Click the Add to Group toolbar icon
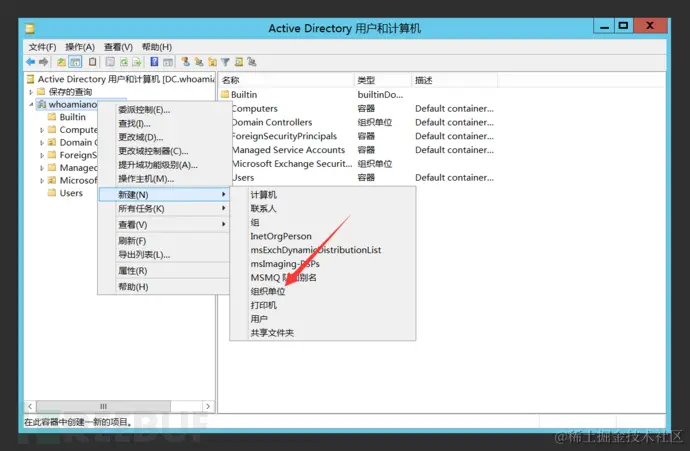690x451 pixels. 252,62
